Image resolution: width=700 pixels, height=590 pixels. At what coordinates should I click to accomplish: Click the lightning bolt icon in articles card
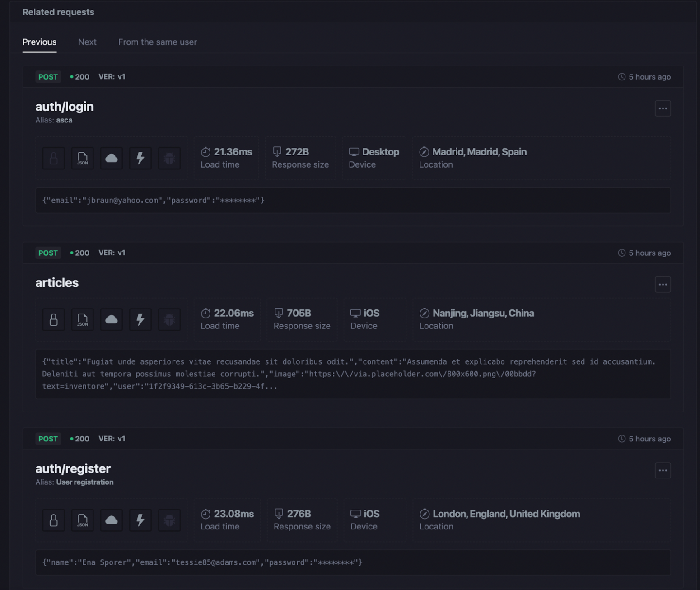140,319
